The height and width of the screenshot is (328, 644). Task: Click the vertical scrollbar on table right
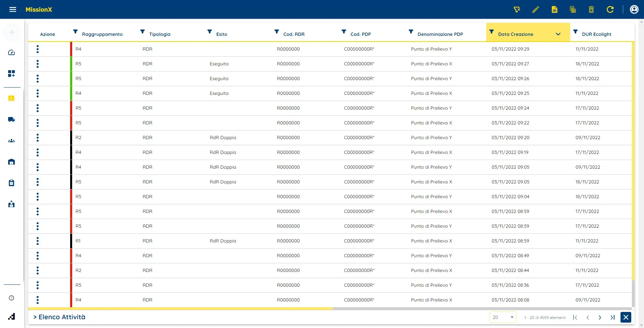633,161
